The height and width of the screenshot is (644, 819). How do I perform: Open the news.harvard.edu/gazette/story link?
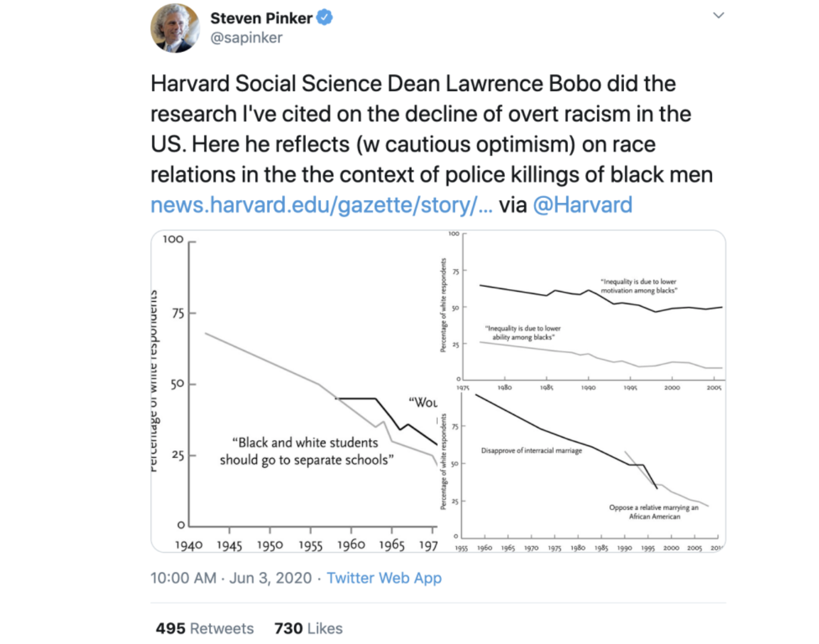[x=322, y=205]
